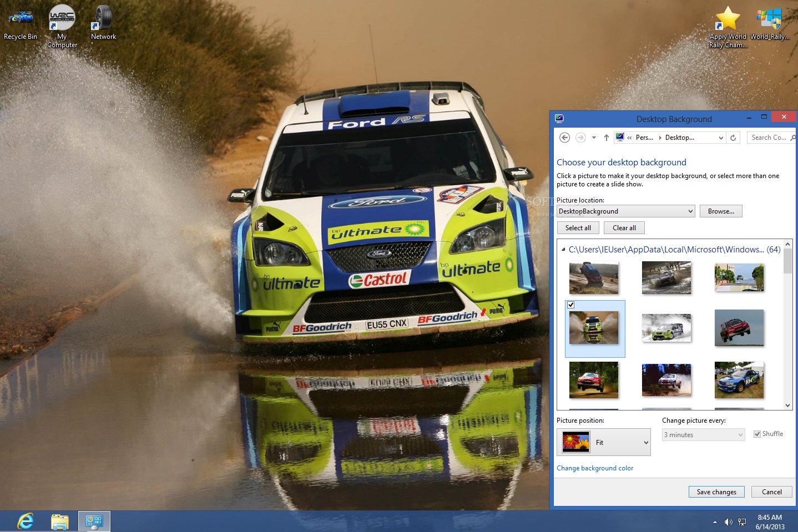Screen dimensions: 798x532
Task: Go forward in Desktop Background window
Action: coord(580,138)
